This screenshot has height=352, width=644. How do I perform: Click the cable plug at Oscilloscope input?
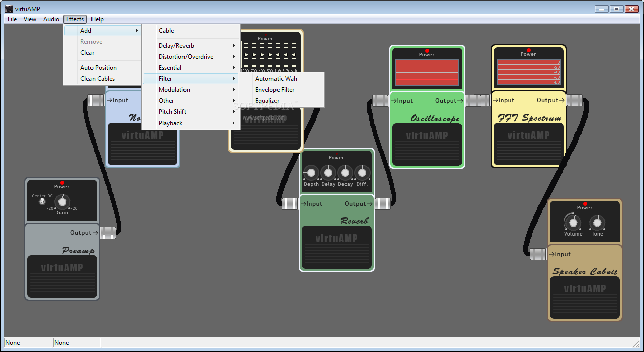[x=380, y=101]
